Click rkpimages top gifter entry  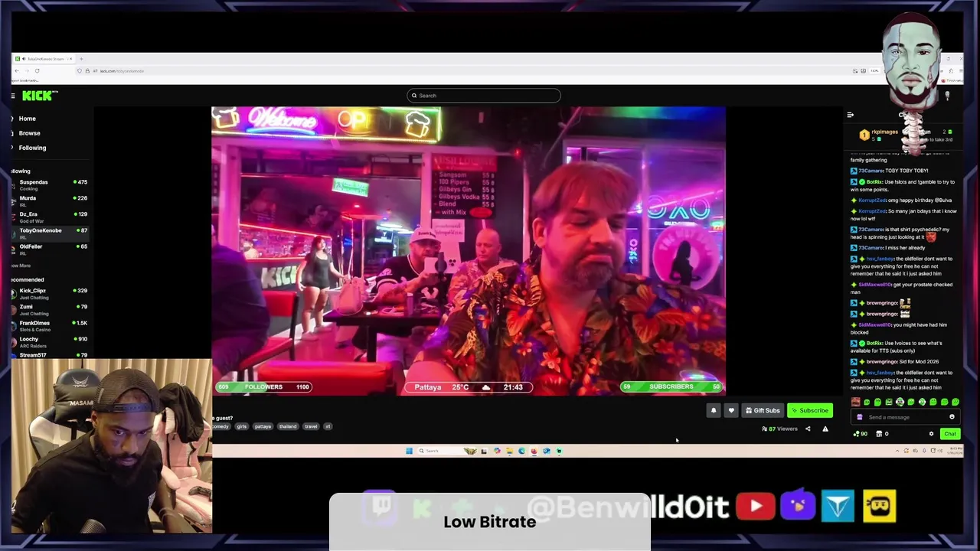(880, 135)
